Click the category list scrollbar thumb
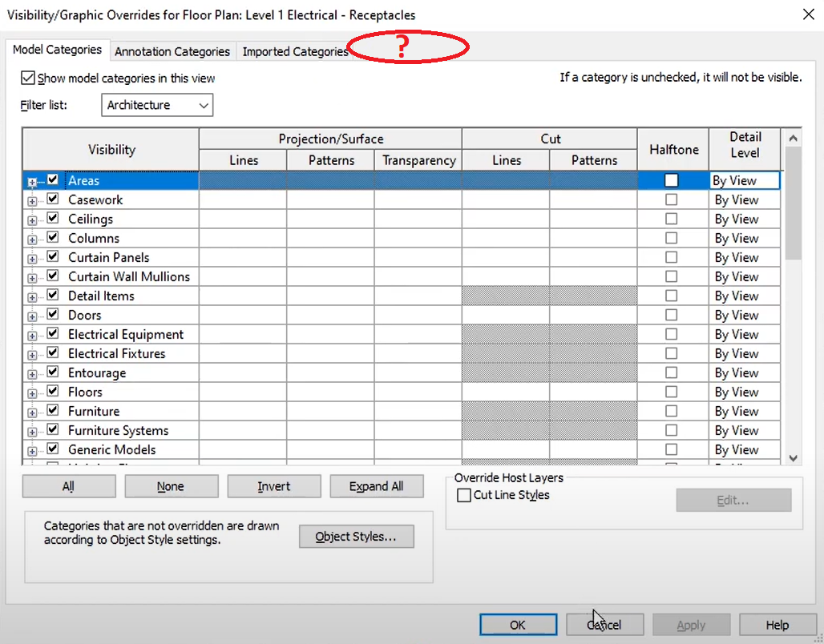The image size is (824, 644). pos(794,203)
